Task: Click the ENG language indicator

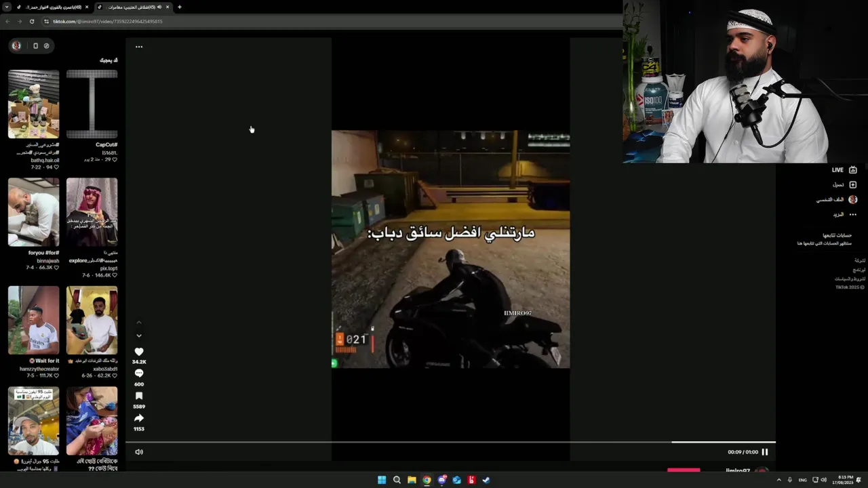Action: click(x=803, y=480)
